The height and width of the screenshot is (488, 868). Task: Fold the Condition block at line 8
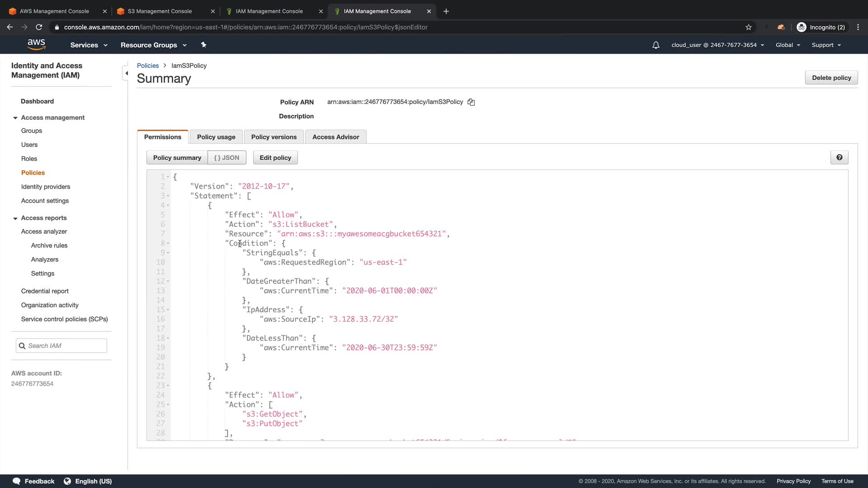click(x=168, y=244)
